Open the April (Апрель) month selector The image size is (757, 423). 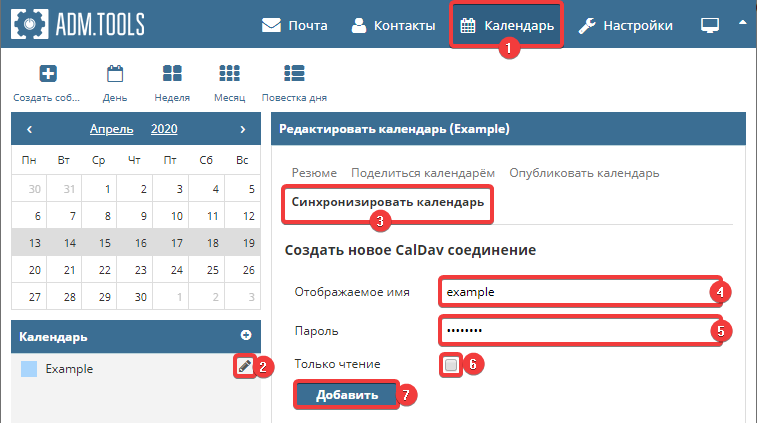[111, 129]
